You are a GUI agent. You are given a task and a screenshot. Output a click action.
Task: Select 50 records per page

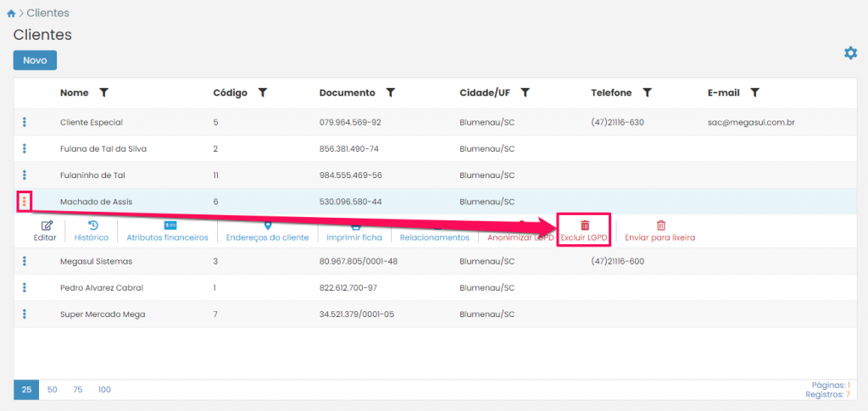tap(53, 390)
